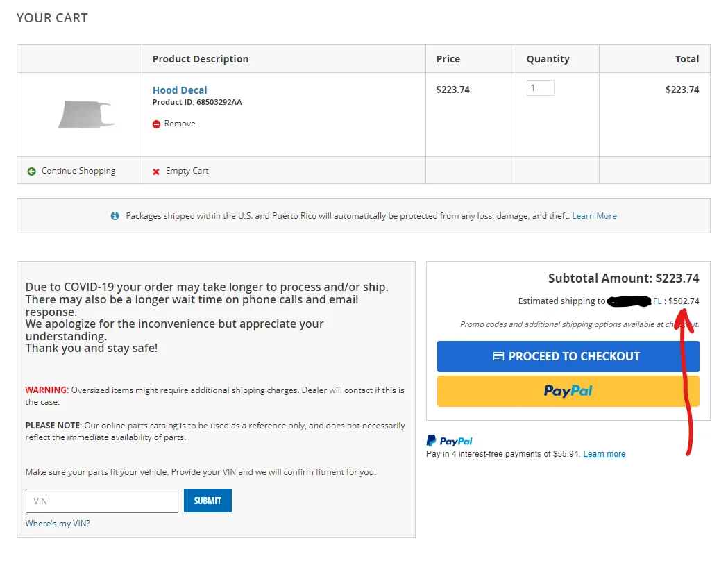728x561 pixels.
Task: Pay with the yellow PayPal button
Action: (568, 391)
